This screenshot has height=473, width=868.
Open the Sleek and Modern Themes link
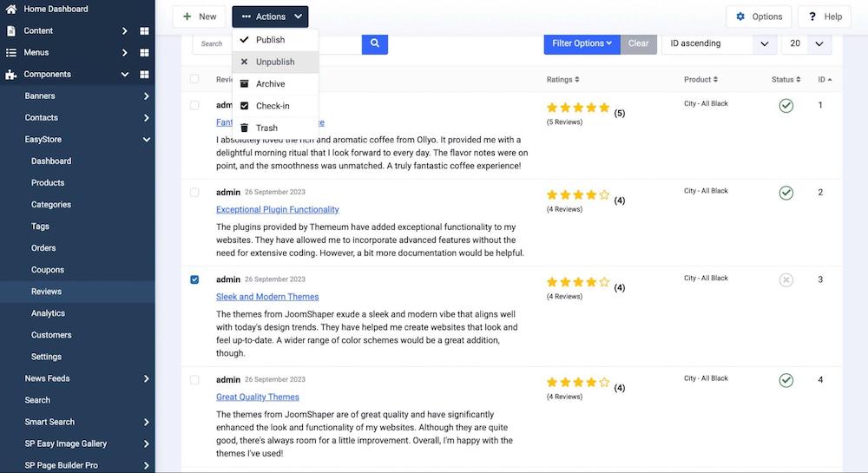[x=267, y=297]
